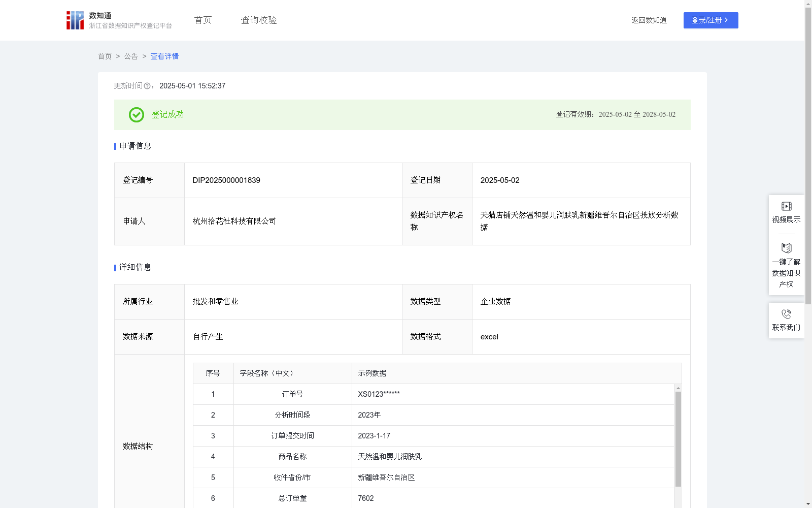Click the 收件省份/市 field row
The height and width of the screenshot is (508, 812).
tap(433, 478)
